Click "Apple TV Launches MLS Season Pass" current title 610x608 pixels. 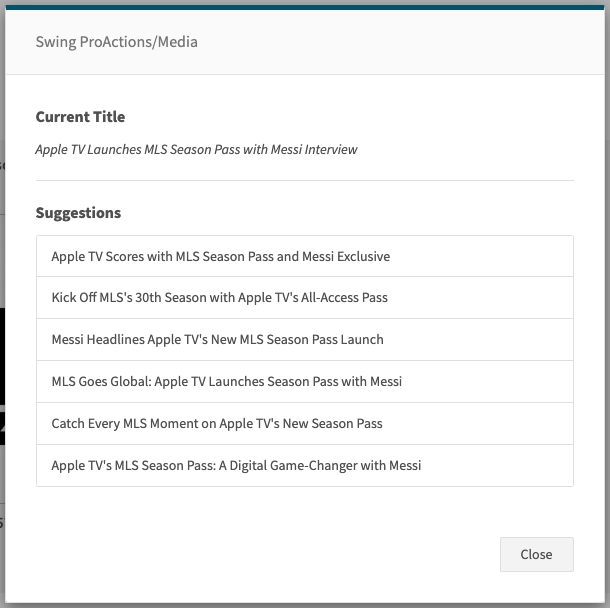pyautogui.click(x=196, y=149)
